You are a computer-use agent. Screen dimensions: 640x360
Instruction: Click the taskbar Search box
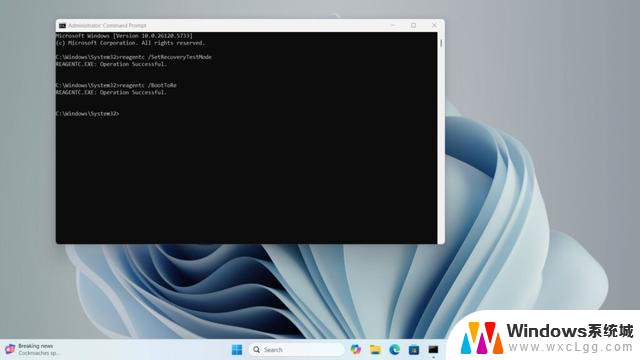[296, 350]
